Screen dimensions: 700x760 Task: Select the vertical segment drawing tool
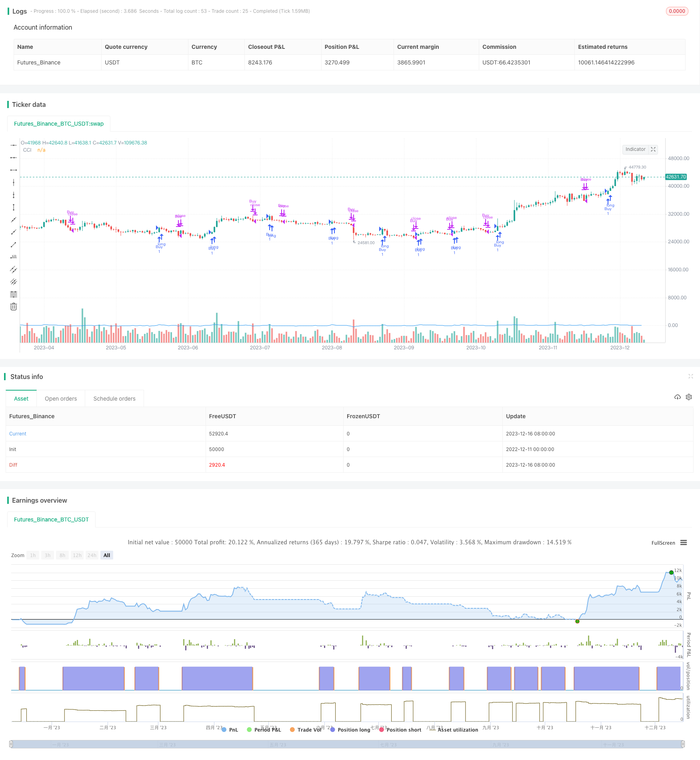14,207
